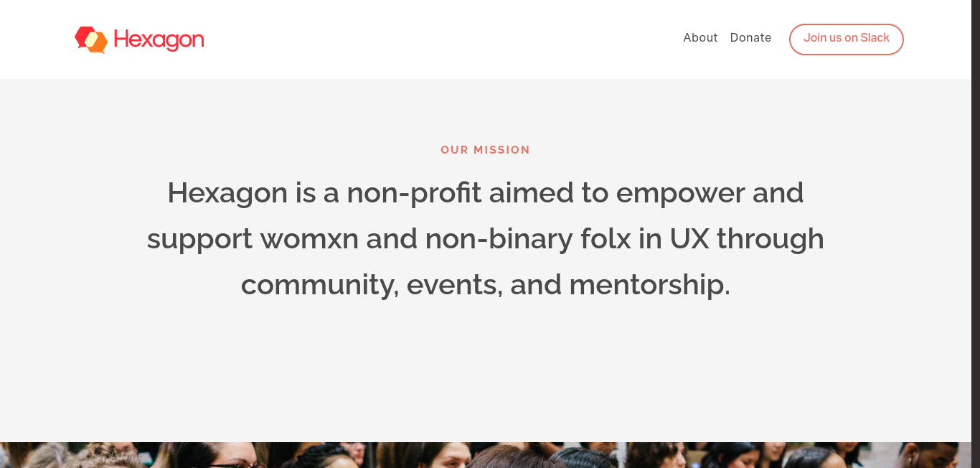Click the word womxn in the mission statement
Image resolution: width=980 pixels, height=468 pixels.
[309, 239]
